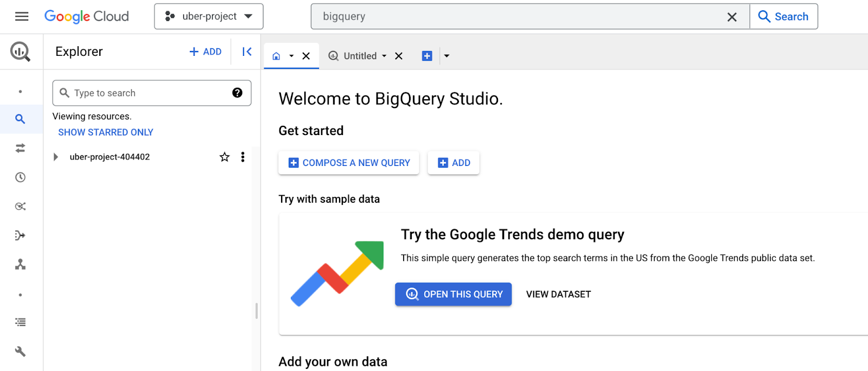Viewport: 868px width, 371px height.
Task: Collapse the Explorer panel
Action: pos(247,52)
